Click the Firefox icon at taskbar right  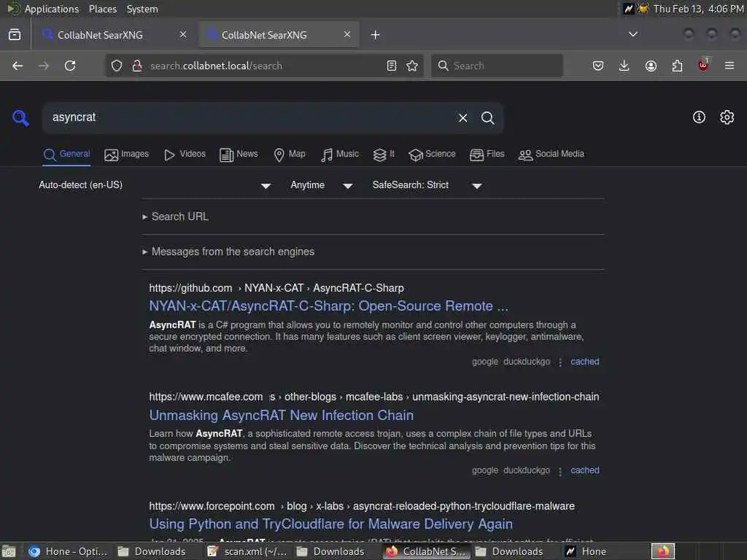click(663, 551)
